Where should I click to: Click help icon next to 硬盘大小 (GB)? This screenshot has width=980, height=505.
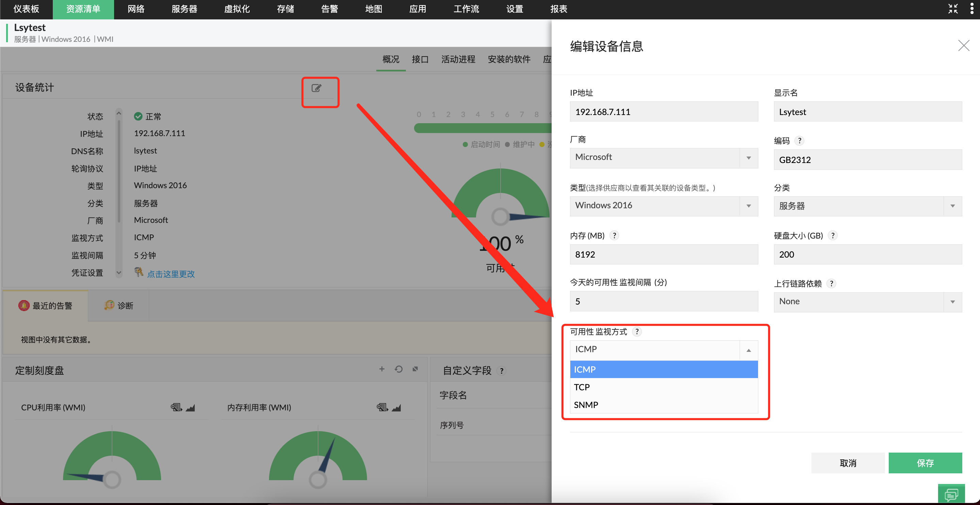coord(833,235)
